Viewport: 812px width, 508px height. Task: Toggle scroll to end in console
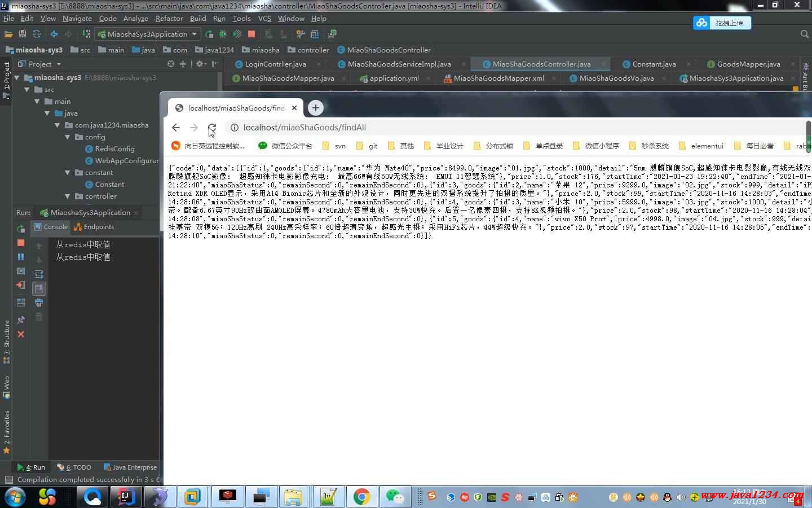point(39,288)
